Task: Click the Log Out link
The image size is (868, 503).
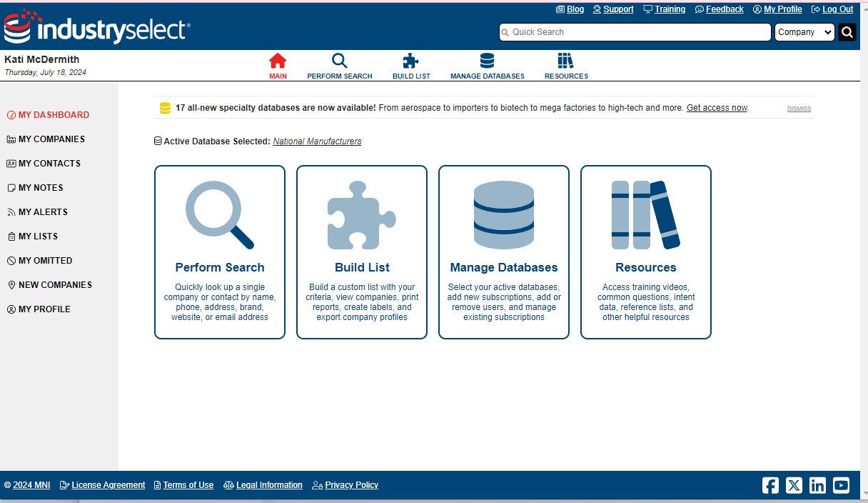Action: tap(832, 9)
